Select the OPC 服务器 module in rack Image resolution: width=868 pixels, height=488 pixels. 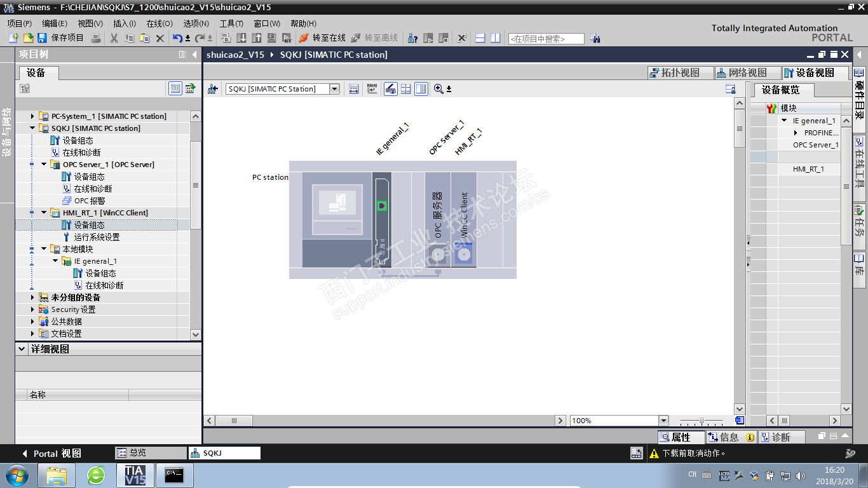point(437,219)
